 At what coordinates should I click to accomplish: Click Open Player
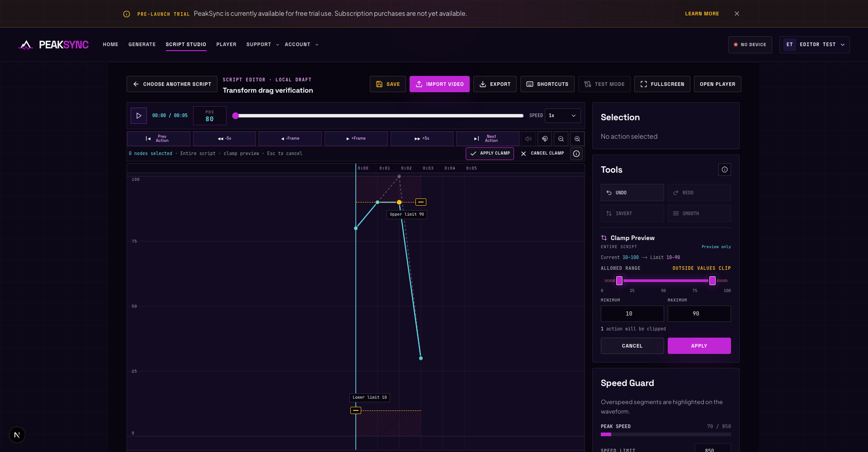(717, 84)
